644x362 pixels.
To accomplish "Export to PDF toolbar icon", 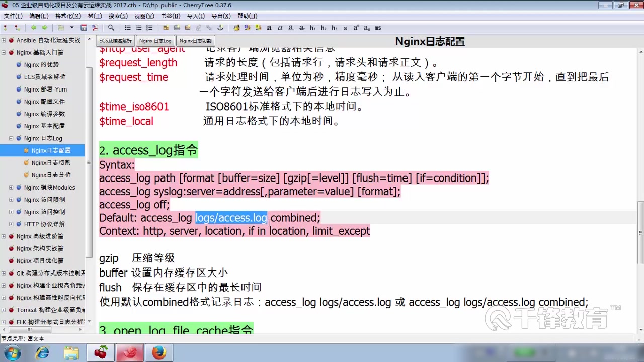I will point(95,28).
